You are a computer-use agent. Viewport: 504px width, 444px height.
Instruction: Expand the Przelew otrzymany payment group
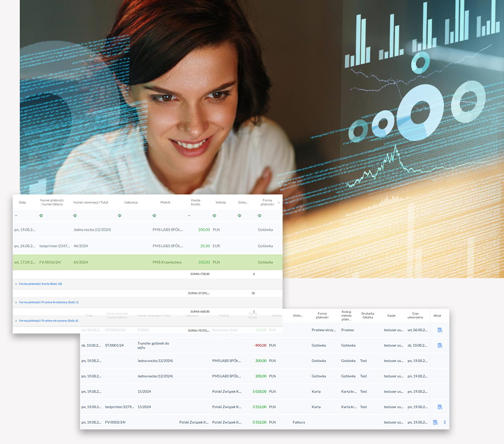pyautogui.click(x=46, y=321)
